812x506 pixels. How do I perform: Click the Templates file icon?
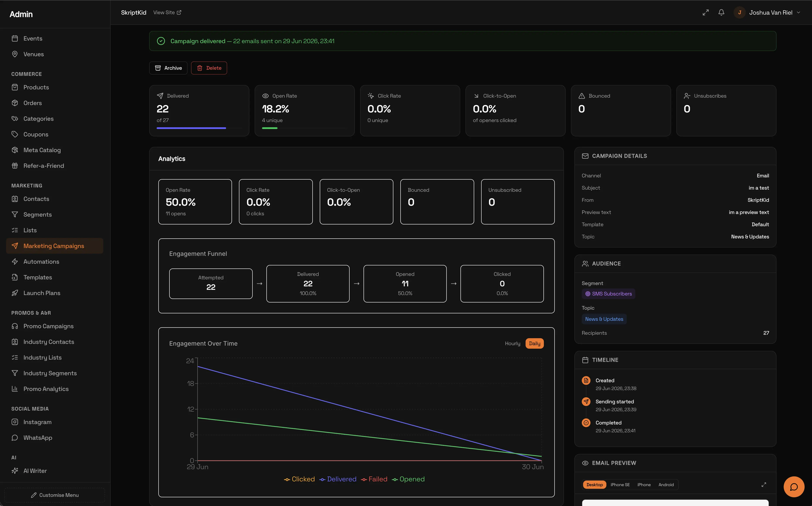(x=15, y=277)
